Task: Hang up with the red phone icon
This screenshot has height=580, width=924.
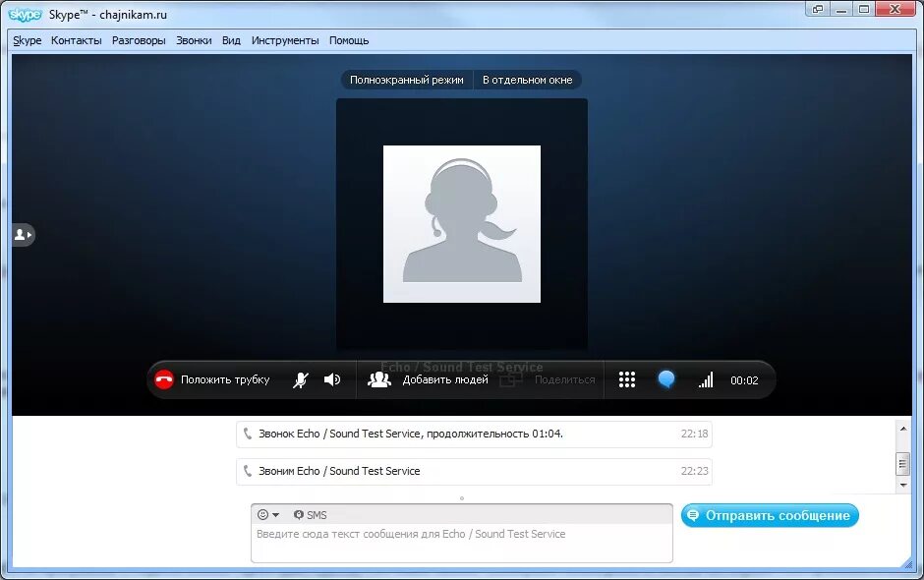Action: 164,379
